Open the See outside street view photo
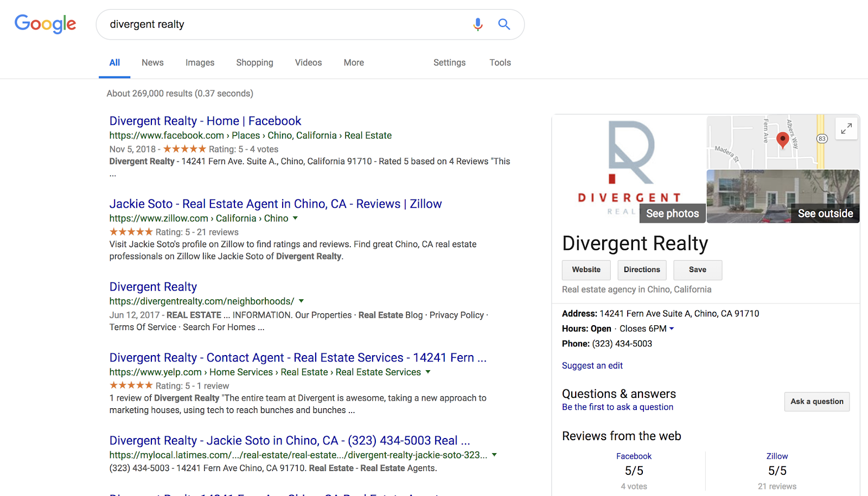The width and height of the screenshot is (868, 496). [783, 196]
